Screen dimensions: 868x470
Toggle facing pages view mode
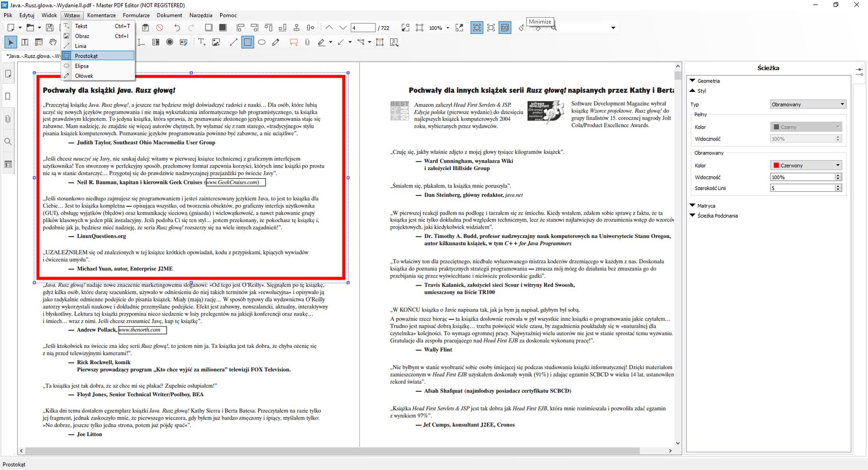(505, 28)
